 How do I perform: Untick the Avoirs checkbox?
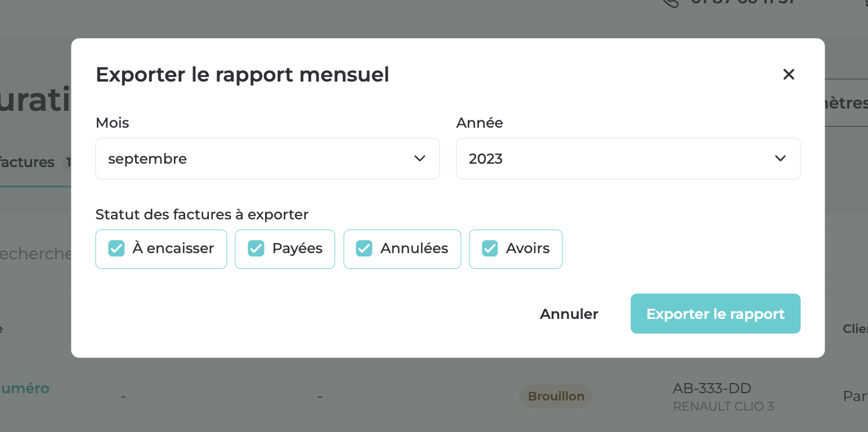pyautogui.click(x=490, y=249)
